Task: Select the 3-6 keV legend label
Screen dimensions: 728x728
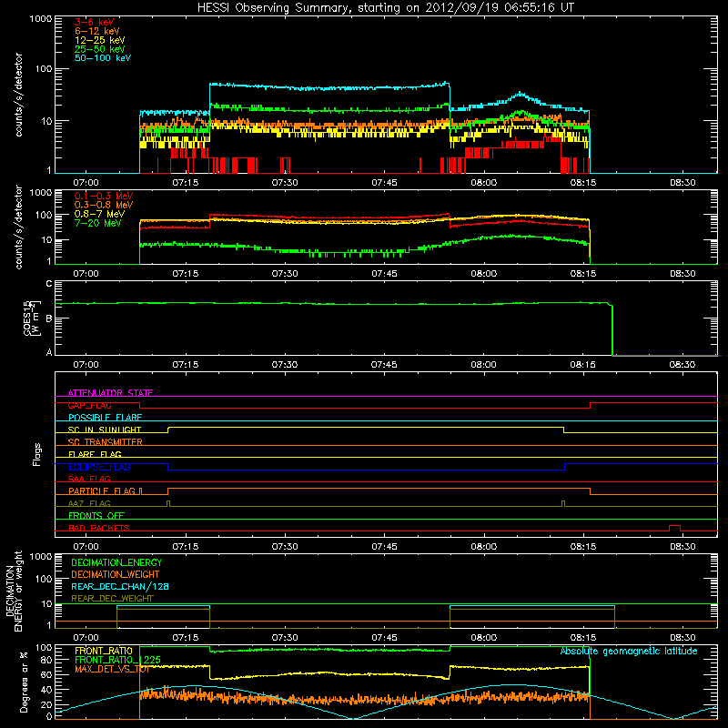Action: (x=95, y=22)
